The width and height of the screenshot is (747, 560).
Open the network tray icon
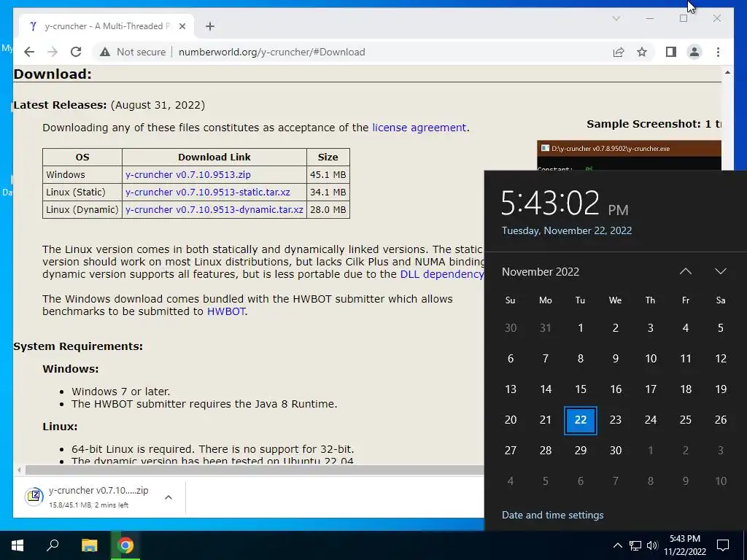[x=635, y=545]
